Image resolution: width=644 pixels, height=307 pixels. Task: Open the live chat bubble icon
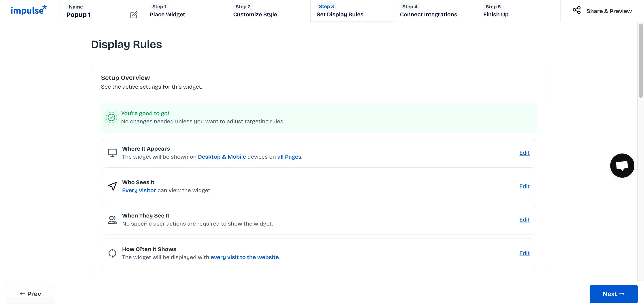pyautogui.click(x=622, y=166)
